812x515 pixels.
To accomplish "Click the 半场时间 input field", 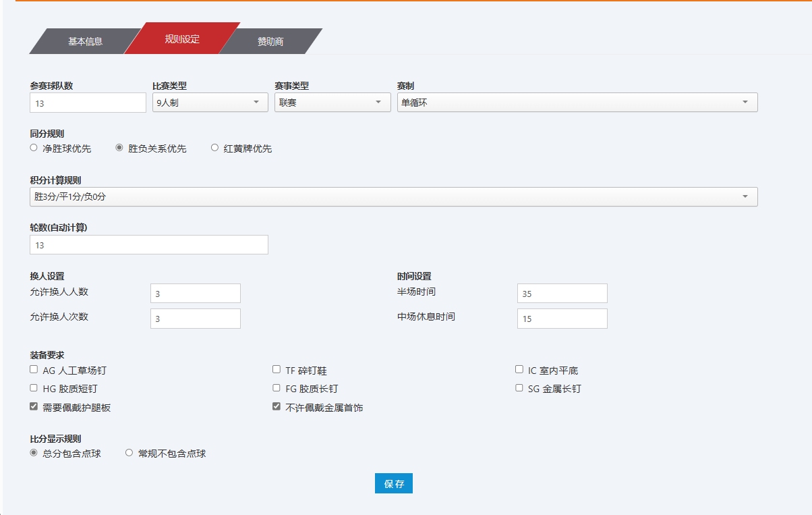I will [562, 294].
